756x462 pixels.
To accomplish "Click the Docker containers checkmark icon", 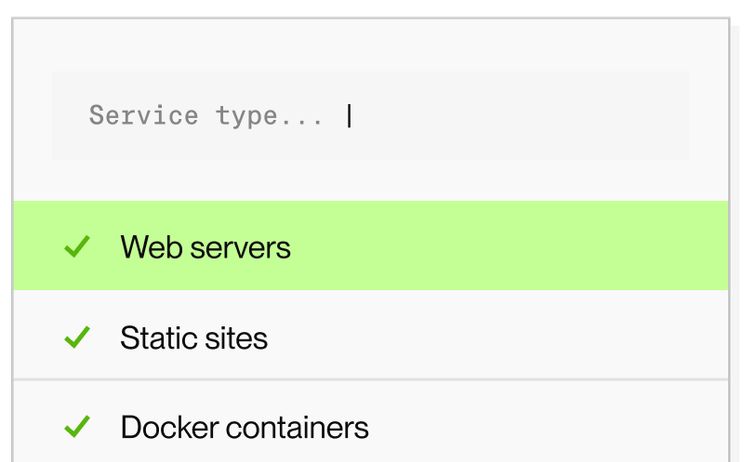I will point(77,428).
